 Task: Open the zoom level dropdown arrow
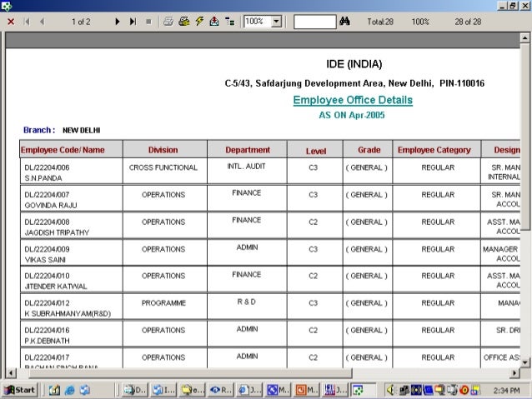277,22
